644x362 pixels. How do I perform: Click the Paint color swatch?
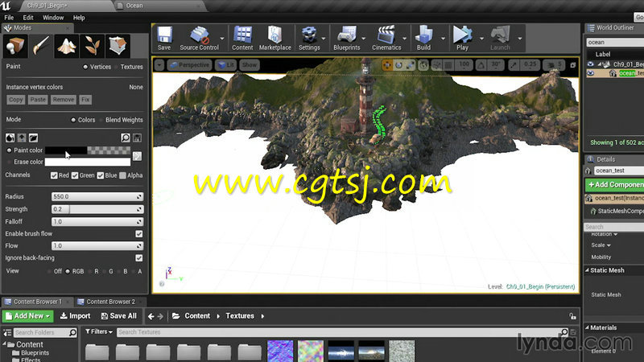[88, 150]
